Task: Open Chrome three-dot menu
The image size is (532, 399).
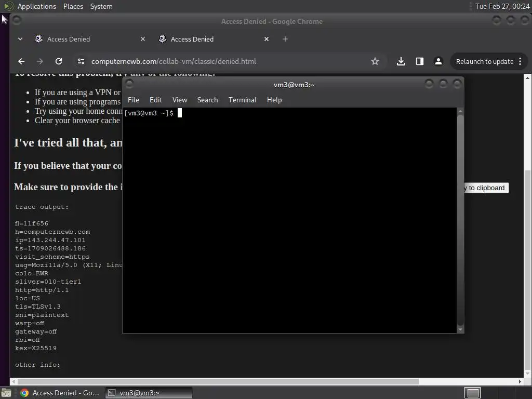Action: point(520,61)
